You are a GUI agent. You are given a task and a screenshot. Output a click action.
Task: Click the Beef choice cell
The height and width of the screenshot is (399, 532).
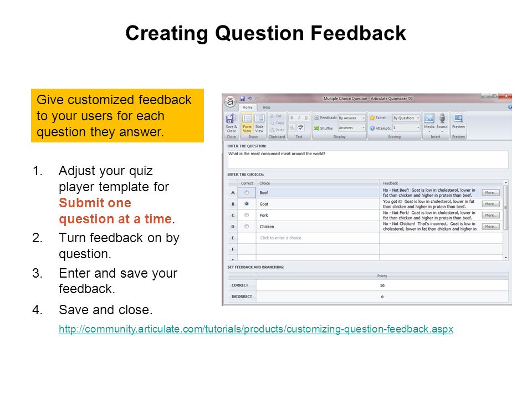318,193
